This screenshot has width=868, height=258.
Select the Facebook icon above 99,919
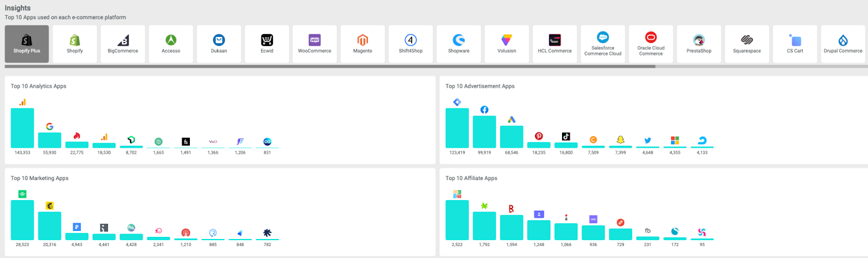coord(484,109)
